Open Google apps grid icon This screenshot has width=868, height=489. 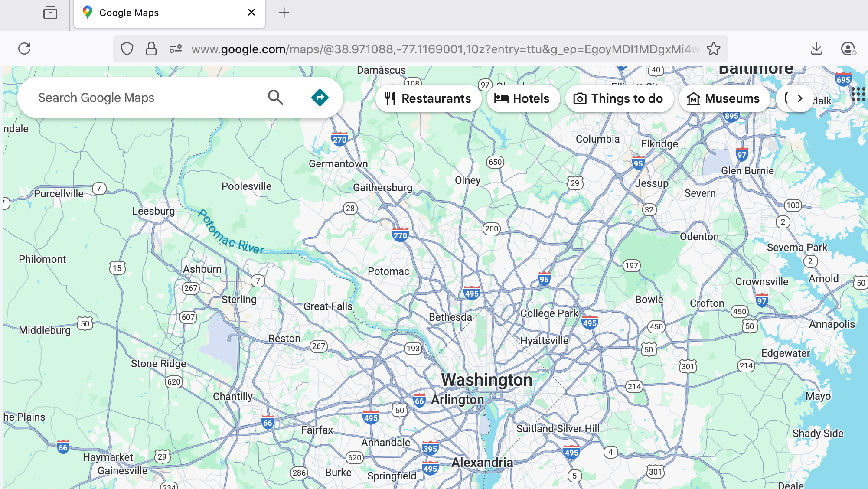coord(858,94)
